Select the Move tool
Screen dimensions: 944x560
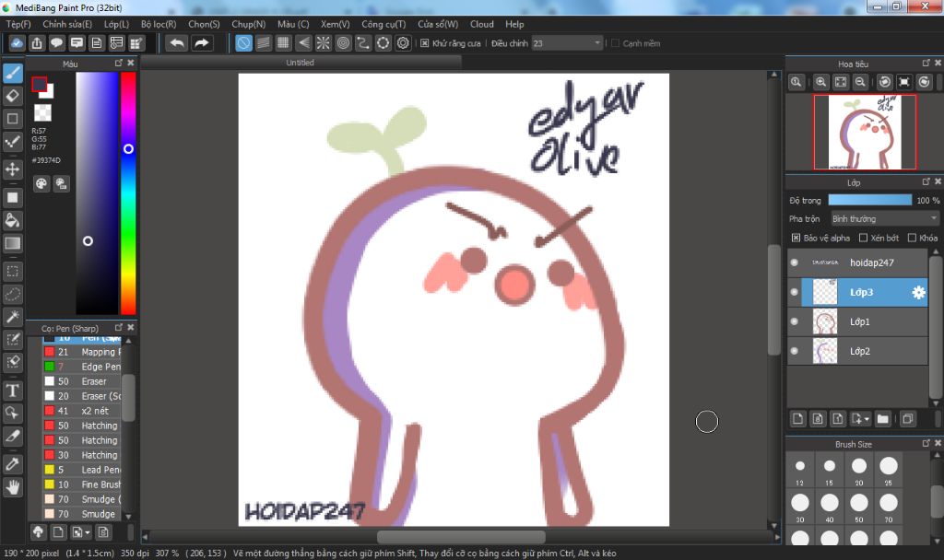point(13,169)
